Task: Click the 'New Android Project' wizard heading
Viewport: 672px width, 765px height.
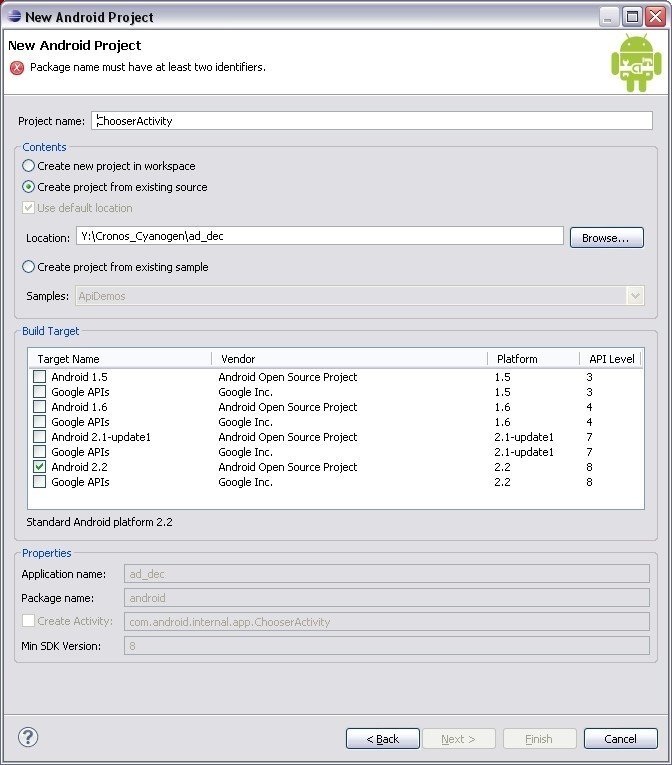Action: 75,45
